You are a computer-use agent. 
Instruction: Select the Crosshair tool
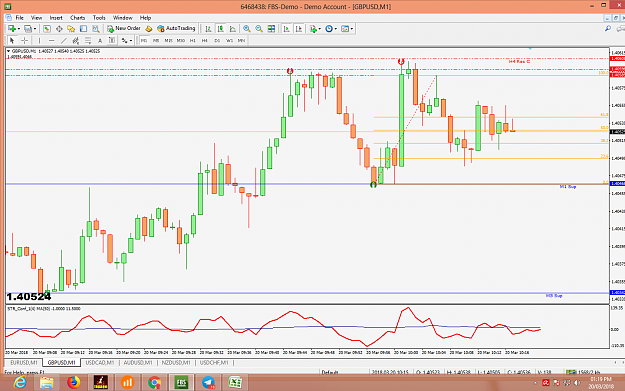coord(24,40)
